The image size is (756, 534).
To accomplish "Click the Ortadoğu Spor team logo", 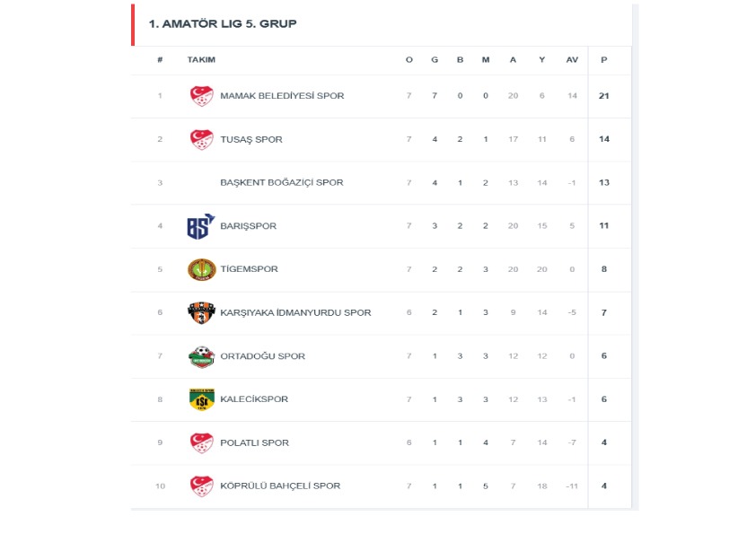I will click(201, 356).
